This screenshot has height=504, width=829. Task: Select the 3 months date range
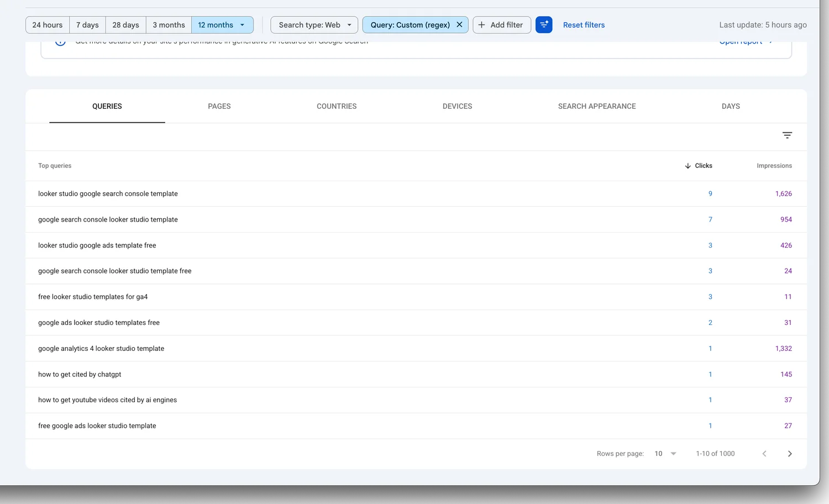[169, 25]
